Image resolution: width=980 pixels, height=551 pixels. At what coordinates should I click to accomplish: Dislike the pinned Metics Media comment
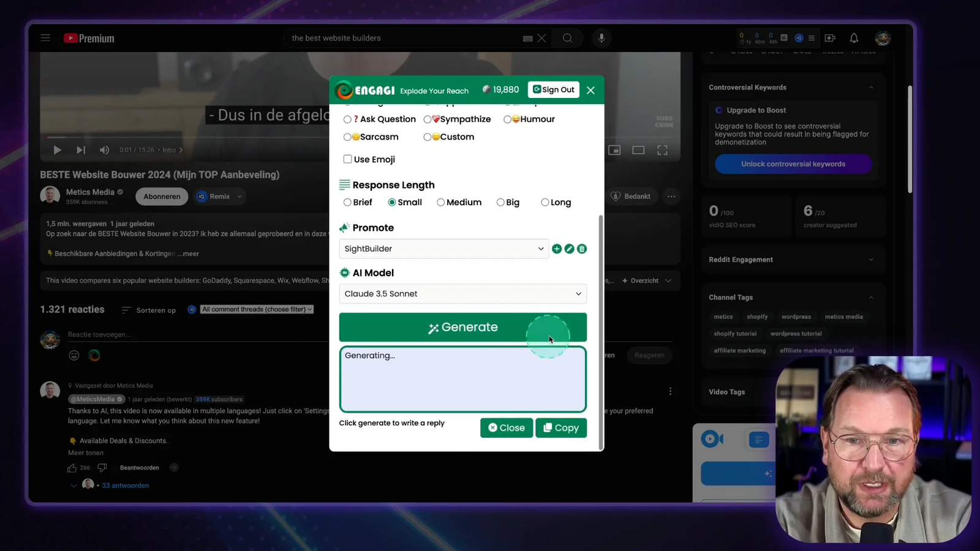(x=102, y=468)
